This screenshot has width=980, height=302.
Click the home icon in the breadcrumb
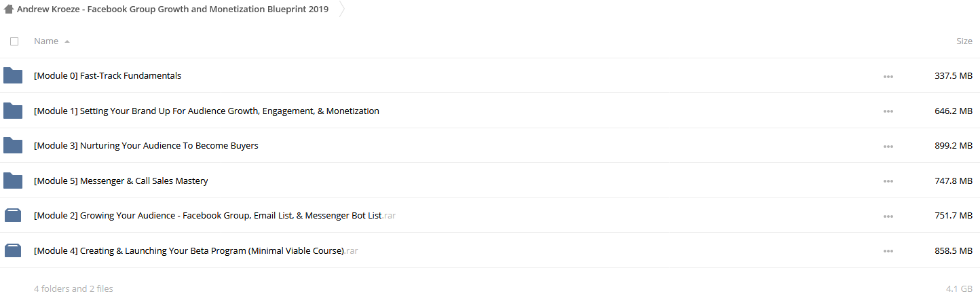tap(9, 10)
